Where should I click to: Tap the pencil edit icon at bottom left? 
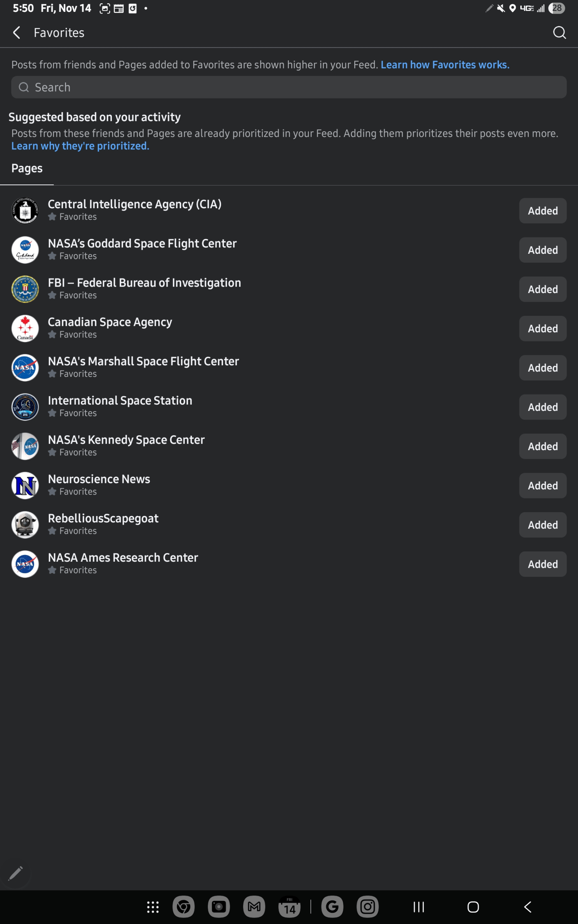[x=16, y=873]
